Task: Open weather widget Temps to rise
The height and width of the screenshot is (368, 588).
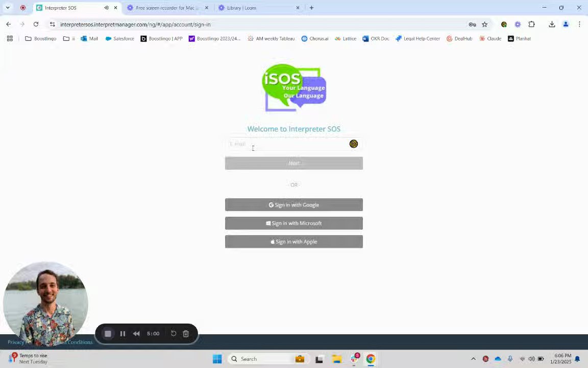Action: pyautogui.click(x=29, y=359)
